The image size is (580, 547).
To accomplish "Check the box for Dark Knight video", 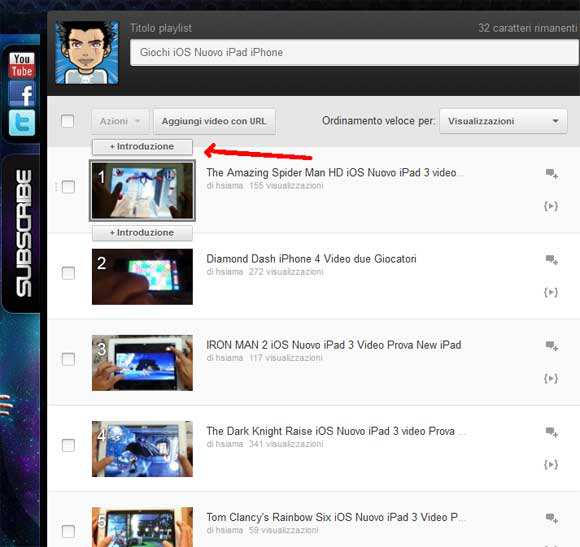I will click(x=68, y=445).
